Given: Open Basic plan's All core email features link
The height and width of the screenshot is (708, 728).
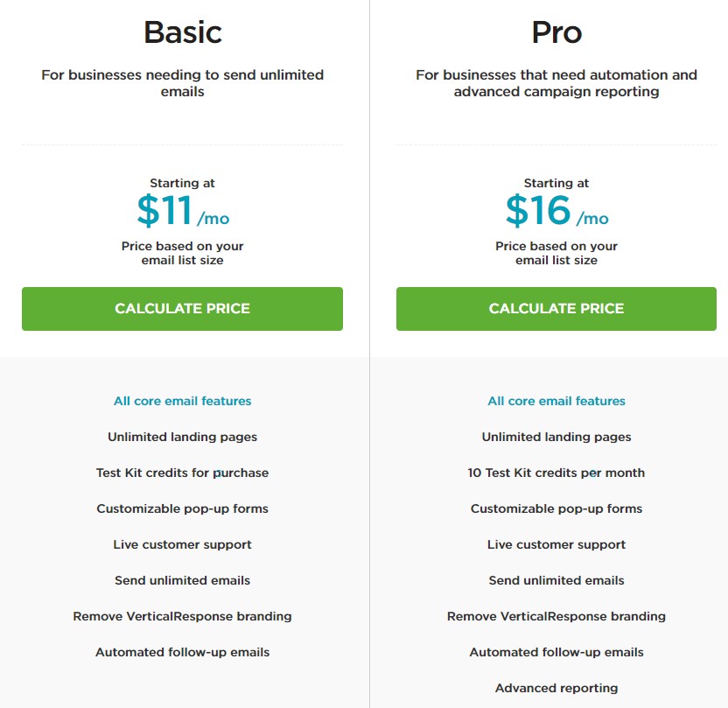Looking at the screenshot, I should coord(183,401).
